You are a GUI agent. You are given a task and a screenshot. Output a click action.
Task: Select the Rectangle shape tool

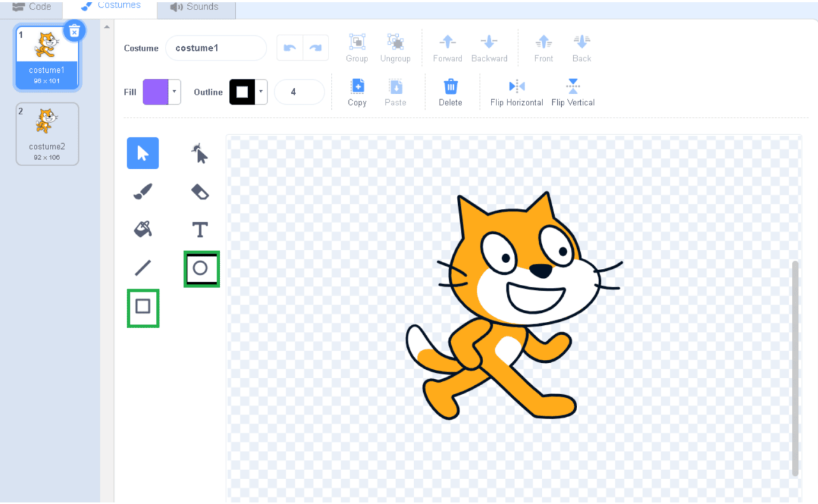pyautogui.click(x=143, y=308)
